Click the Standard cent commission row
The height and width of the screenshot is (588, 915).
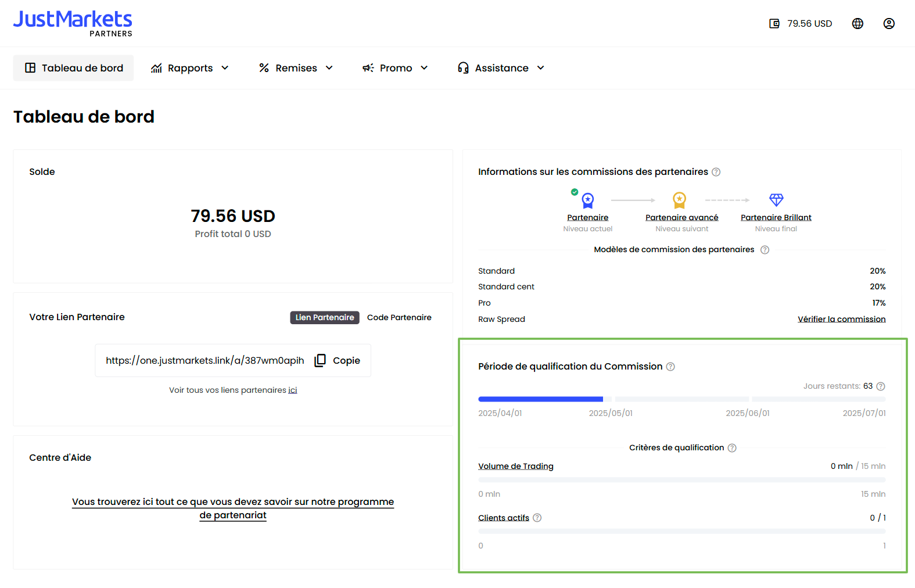(682, 286)
